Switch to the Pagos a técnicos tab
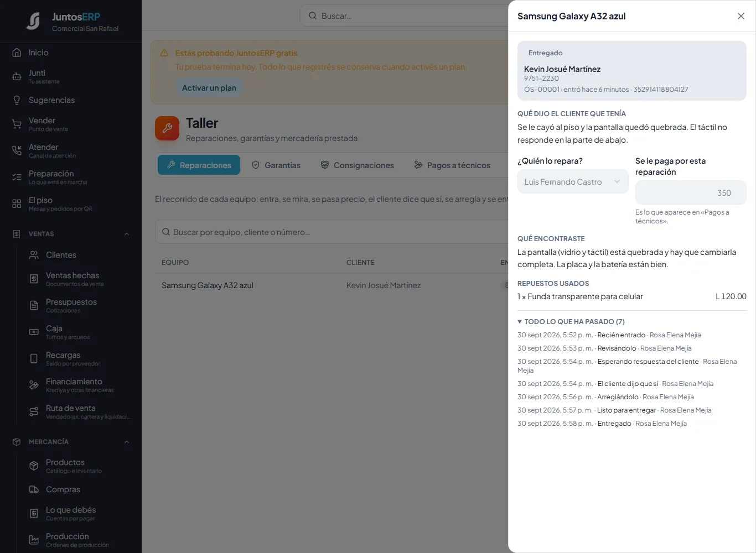This screenshot has height=553, width=756. tap(452, 165)
